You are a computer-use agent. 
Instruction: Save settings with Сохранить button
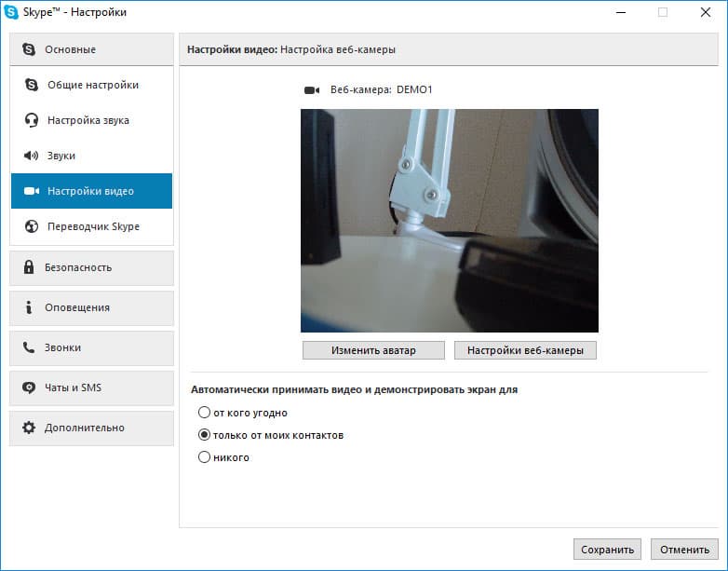coord(607,550)
